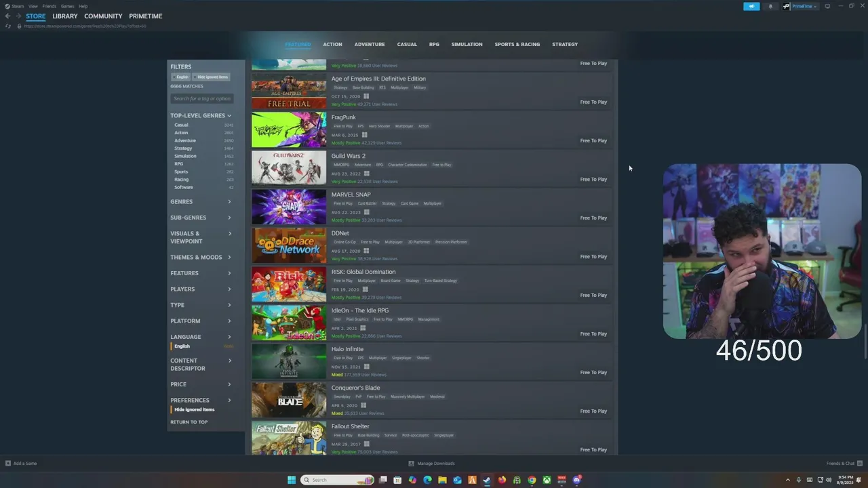This screenshot has width=868, height=488.
Task: Go to the Library tab
Action: click(65, 16)
